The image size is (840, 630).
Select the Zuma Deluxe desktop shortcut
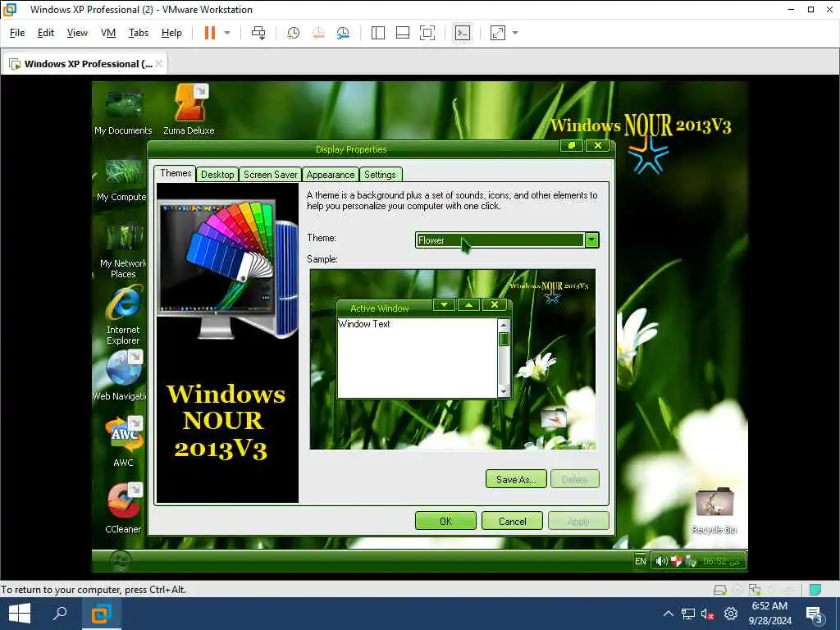point(189,109)
